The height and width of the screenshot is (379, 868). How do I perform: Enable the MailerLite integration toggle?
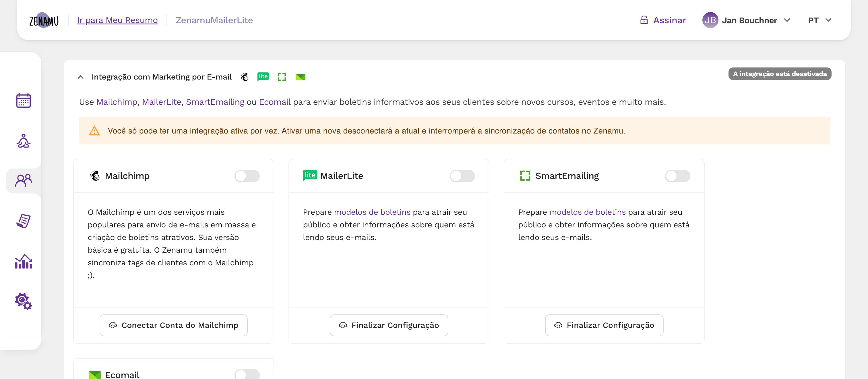click(462, 176)
